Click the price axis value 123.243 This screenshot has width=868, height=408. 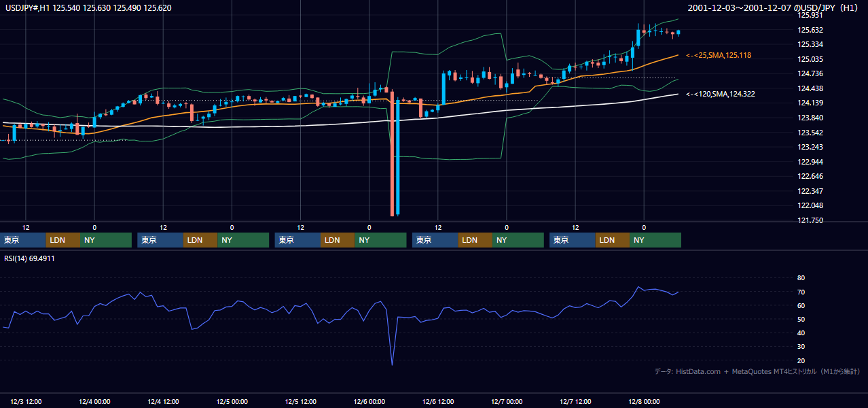coord(811,147)
